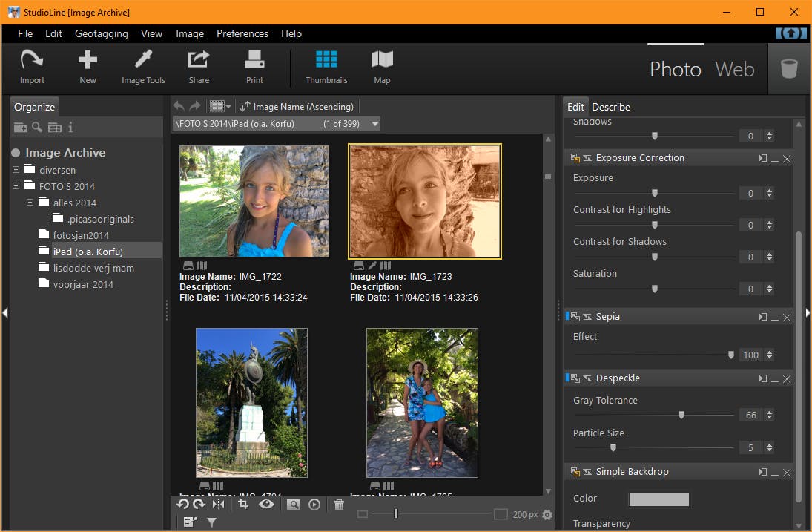Open the Geotagging menu
Image resolution: width=812 pixels, height=532 pixels.
tap(101, 33)
